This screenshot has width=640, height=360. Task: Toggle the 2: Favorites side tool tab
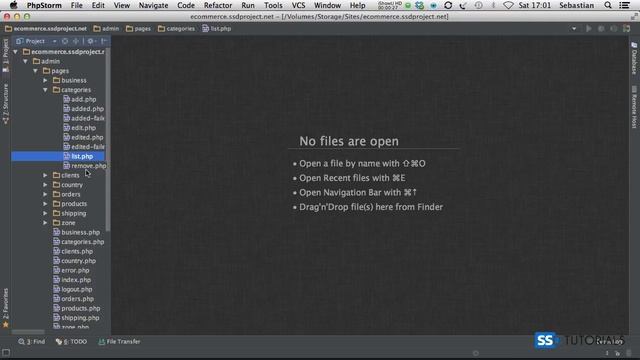click(5, 308)
